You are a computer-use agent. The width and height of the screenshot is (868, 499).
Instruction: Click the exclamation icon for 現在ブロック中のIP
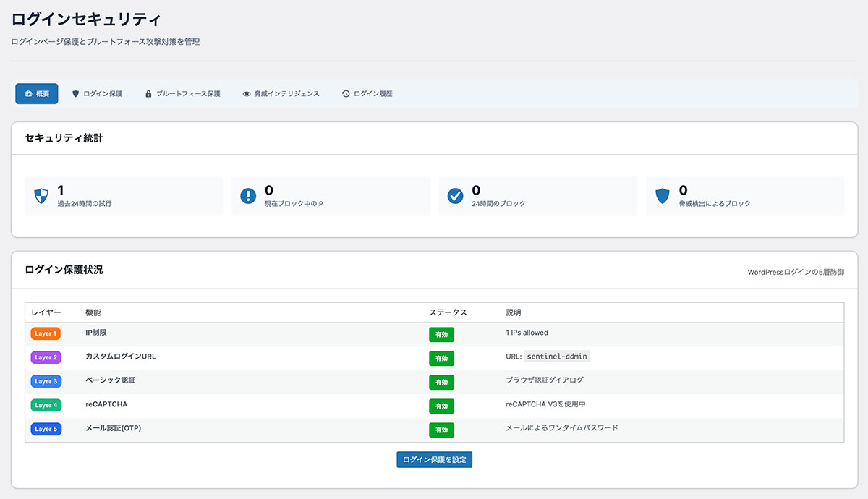coord(248,196)
